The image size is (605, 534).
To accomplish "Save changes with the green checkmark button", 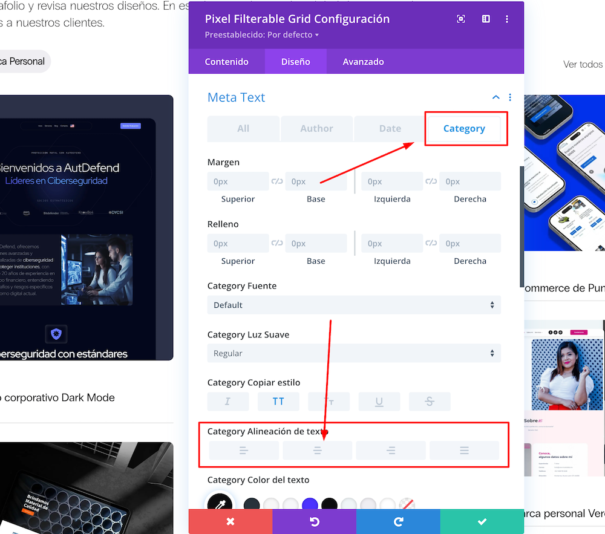I will [482, 522].
